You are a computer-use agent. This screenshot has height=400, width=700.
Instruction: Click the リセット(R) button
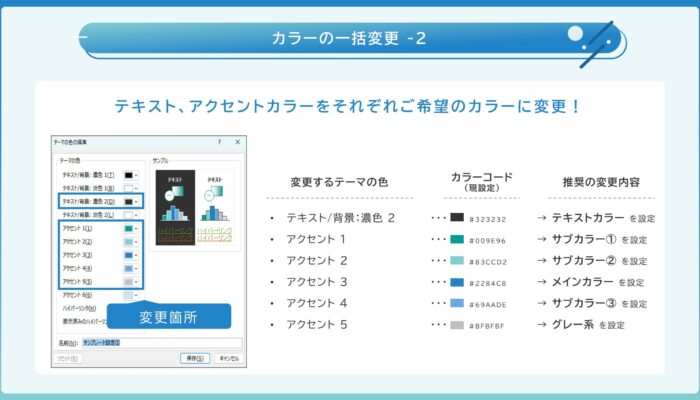click(x=68, y=358)
